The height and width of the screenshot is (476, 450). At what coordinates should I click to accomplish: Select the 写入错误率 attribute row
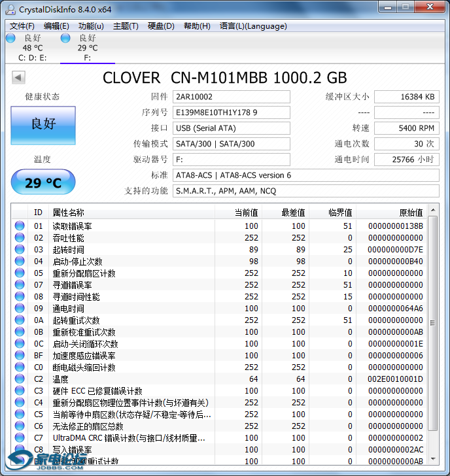pos(220,449)
